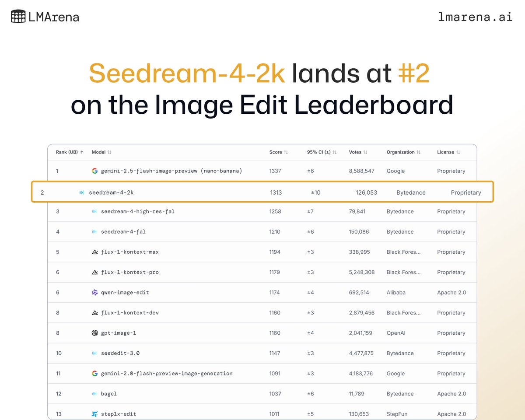Select the flux-1-kontext-max model name
This screenshot has height=420, width=525.
point(130,252)
